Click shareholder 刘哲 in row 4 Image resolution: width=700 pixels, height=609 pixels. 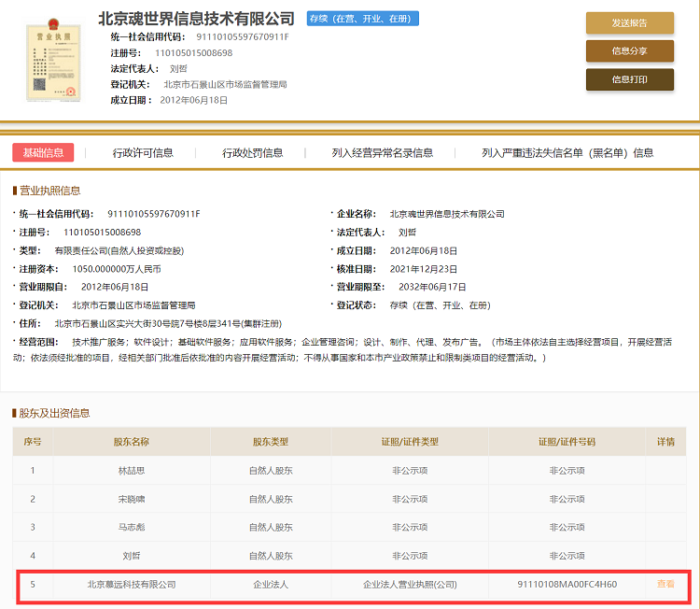tap(132, 556)
